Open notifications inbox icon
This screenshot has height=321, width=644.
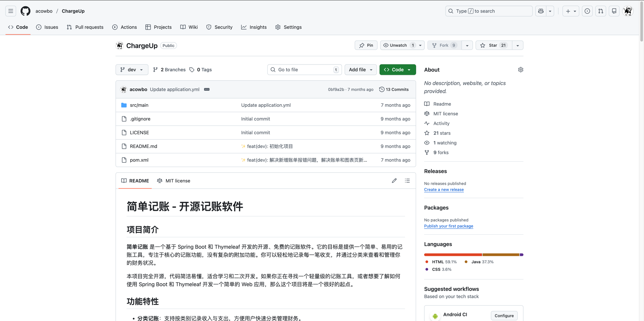[614, 11]
